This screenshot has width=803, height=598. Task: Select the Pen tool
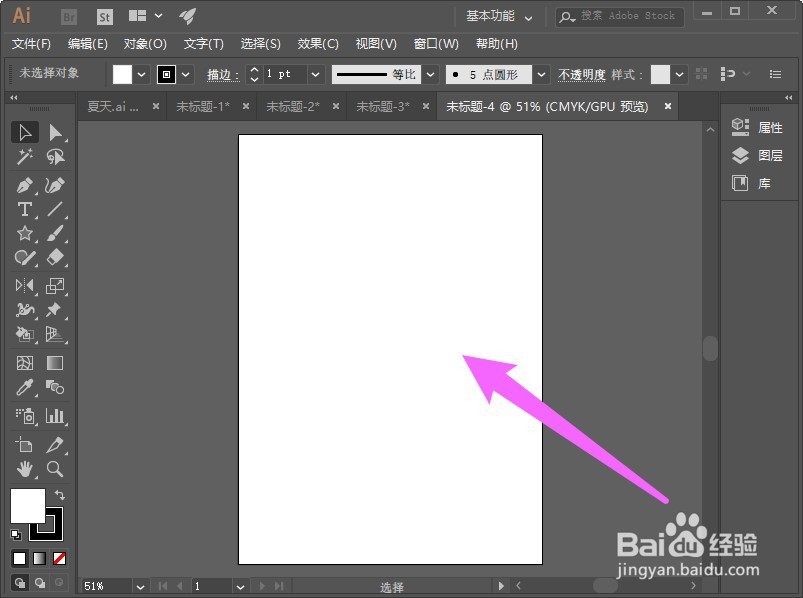[25, 185]
